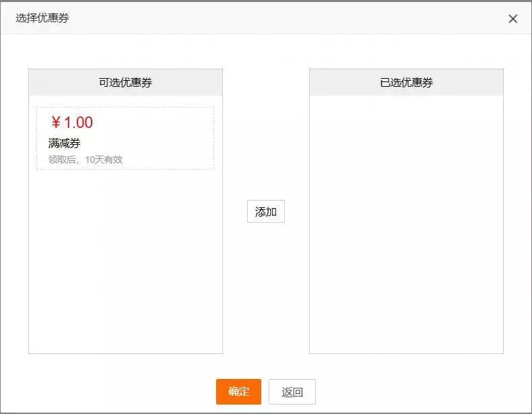The width and height of the screenshot is (532, 414).
Task: Click blank space right of the ¥1.00 price
Action: (x=155, y=123)
